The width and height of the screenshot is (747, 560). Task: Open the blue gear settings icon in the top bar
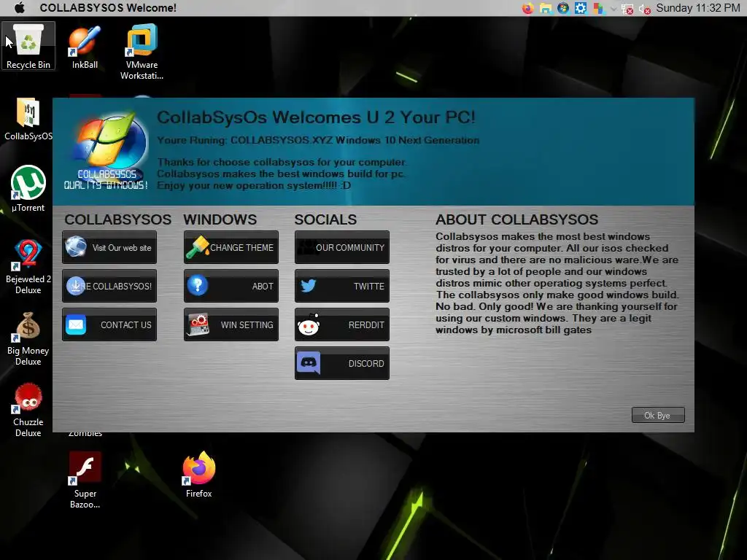580,8
